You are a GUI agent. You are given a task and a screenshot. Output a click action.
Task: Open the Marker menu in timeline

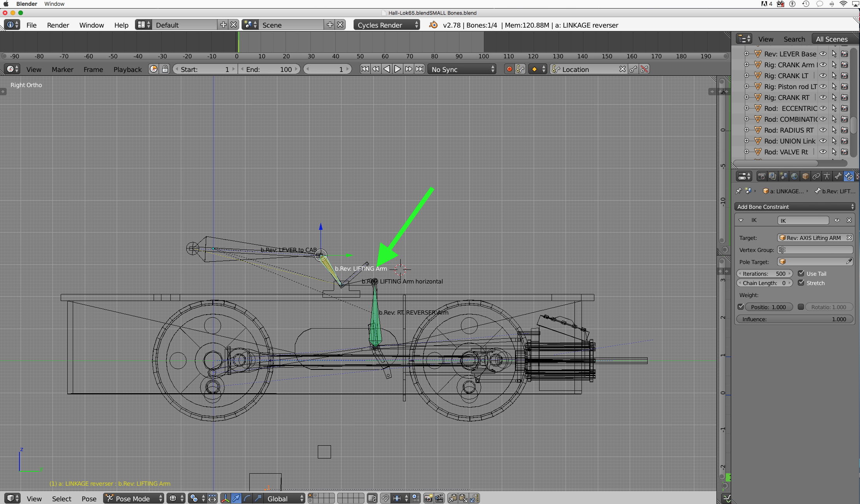[x=63, y=69]
